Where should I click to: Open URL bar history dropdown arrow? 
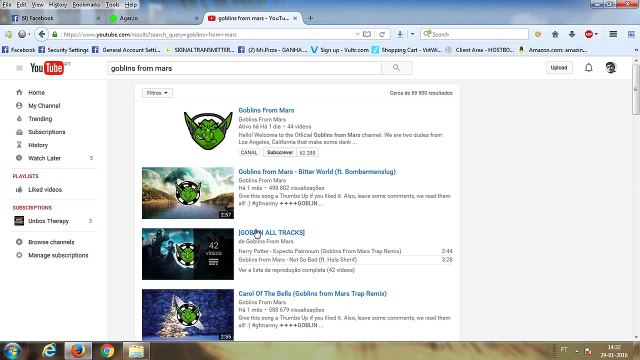click(358, 34)
